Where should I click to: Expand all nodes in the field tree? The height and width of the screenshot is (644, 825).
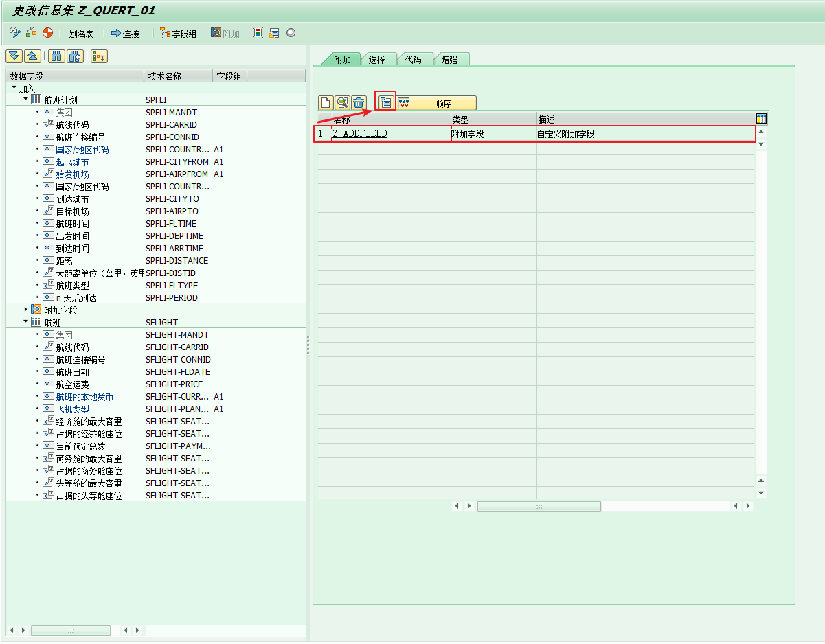pyautogui.click(x=14, y=56)
